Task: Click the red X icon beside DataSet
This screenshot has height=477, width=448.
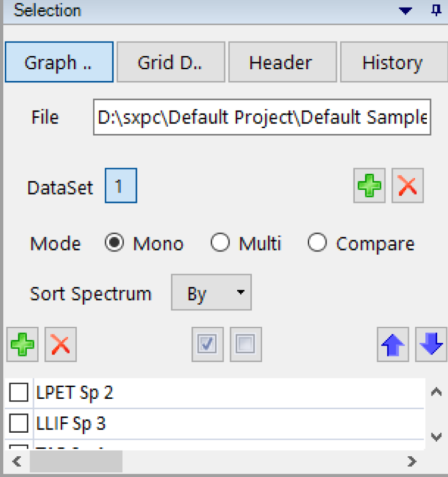Action: 408,186
